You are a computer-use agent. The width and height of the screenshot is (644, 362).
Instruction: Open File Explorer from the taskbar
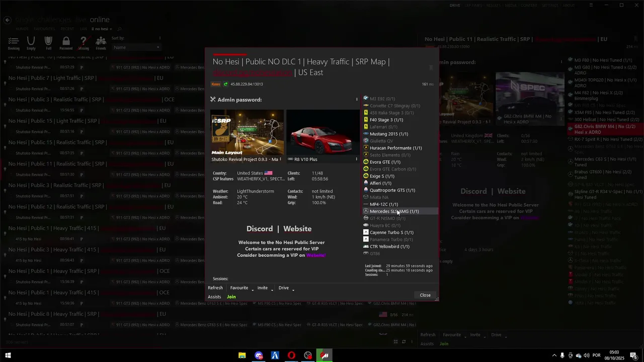click(x=242, y=355)
